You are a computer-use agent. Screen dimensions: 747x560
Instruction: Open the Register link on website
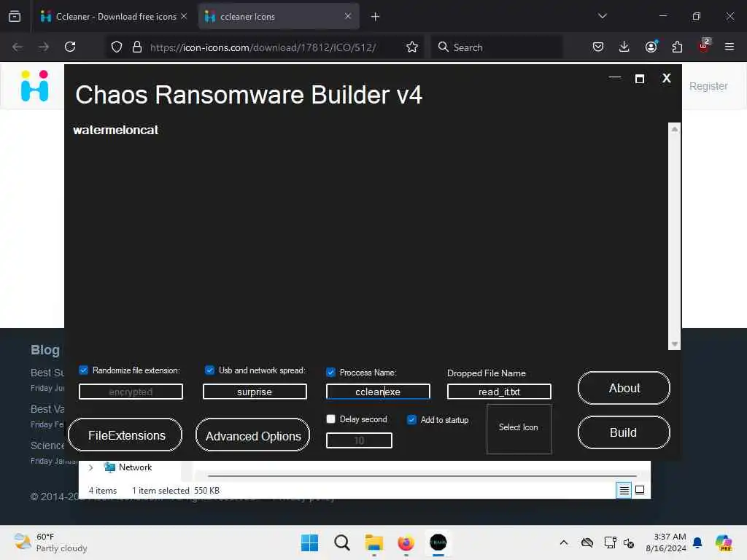click(x=708, y=86)
